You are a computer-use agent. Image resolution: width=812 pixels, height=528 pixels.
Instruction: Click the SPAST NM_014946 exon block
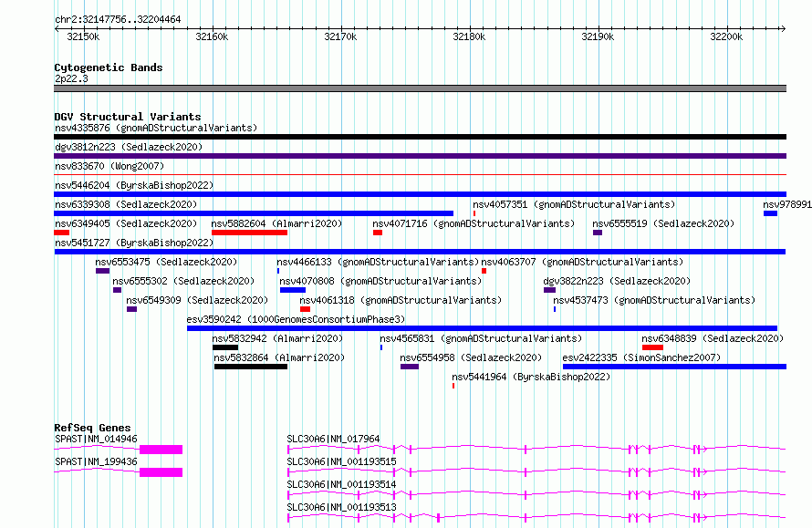pos(161,450)
